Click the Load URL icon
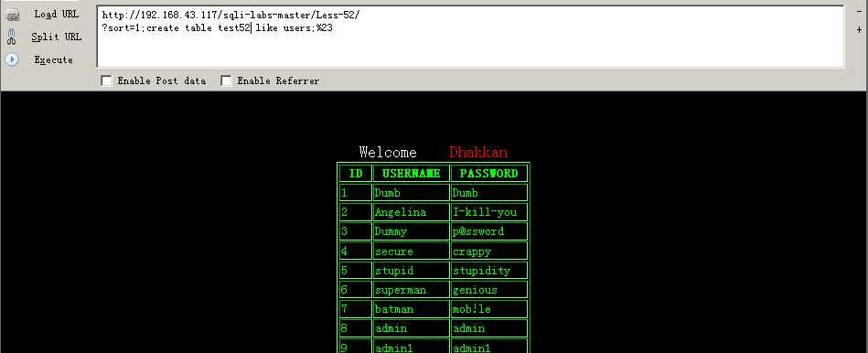 12,15
